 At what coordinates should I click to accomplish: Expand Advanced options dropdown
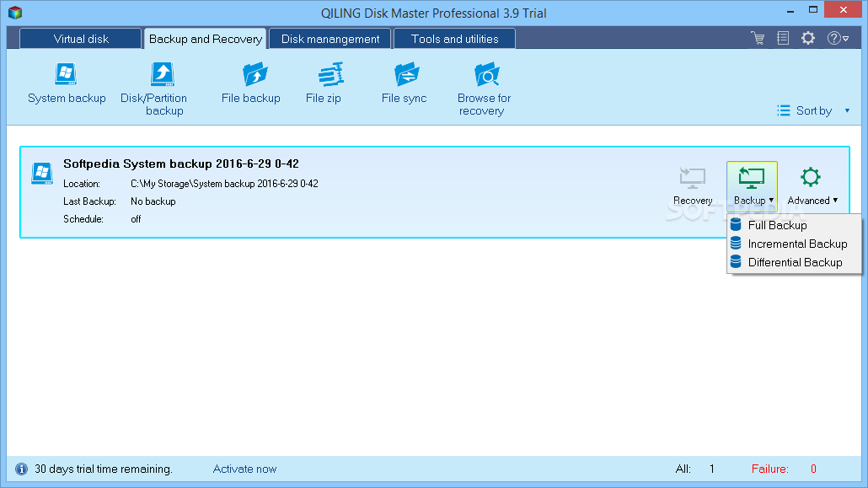pyautogui.click(x=812, y=186)
